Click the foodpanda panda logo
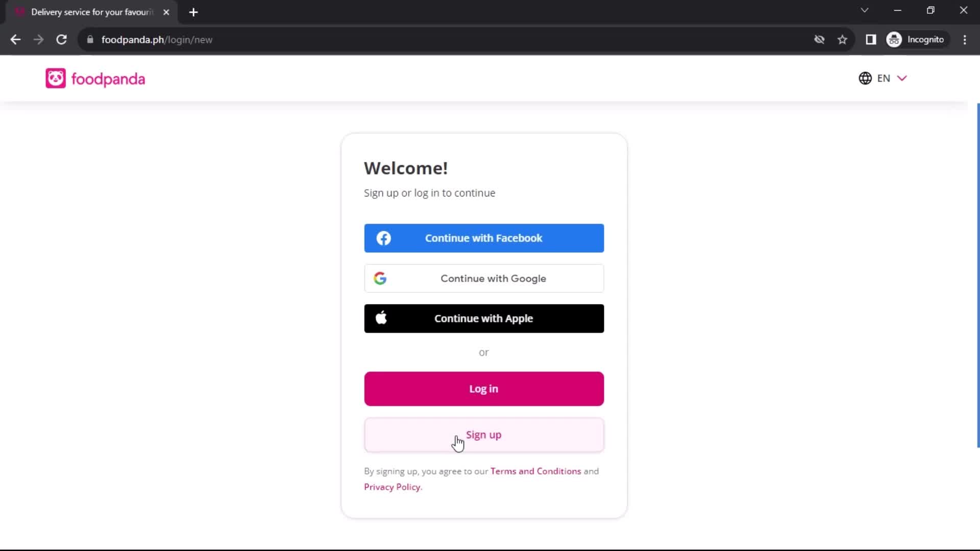This screenshot has width=980, height=551. (x=56, y=78)
